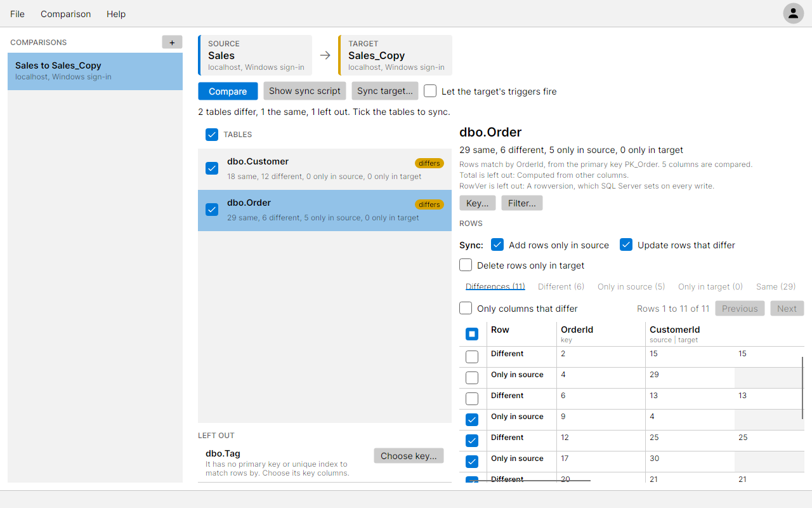Open the Filter... dialog button
This screenshot has width=812, height=508.
(x=522, y=203)
